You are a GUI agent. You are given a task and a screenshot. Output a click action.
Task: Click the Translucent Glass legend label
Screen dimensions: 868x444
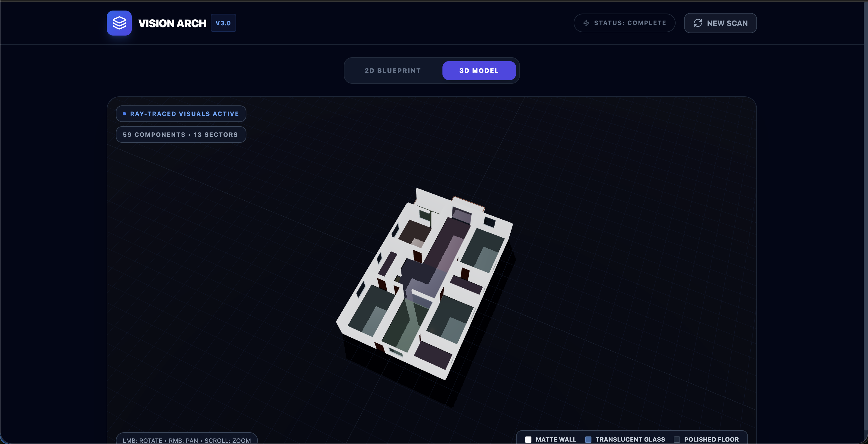coord(630,439)
